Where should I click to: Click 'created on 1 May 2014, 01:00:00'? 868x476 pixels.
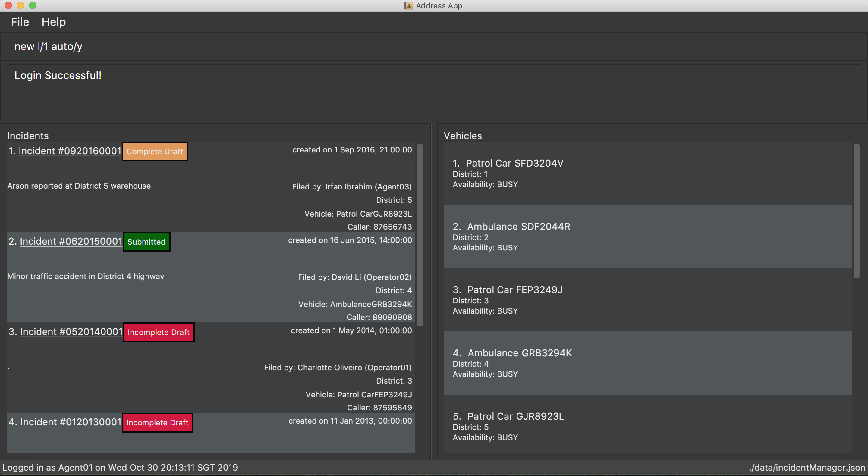tap(351, 330)
